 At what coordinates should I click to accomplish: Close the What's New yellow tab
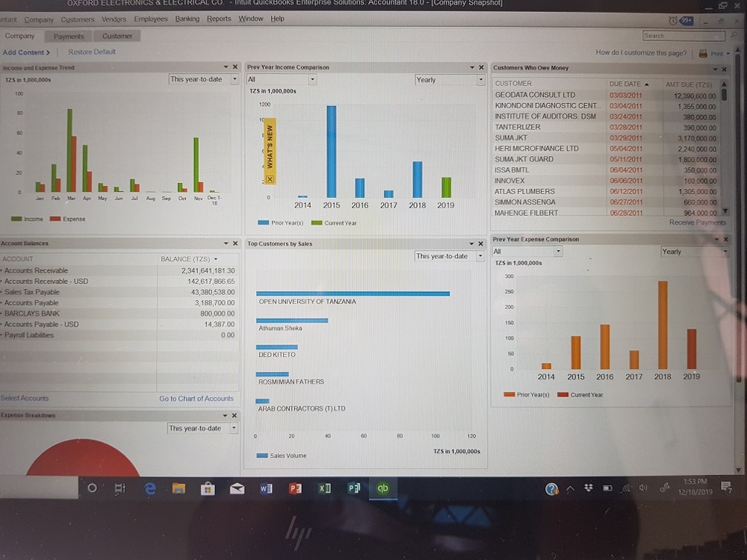pyautogui.click(x=270, y=179)
